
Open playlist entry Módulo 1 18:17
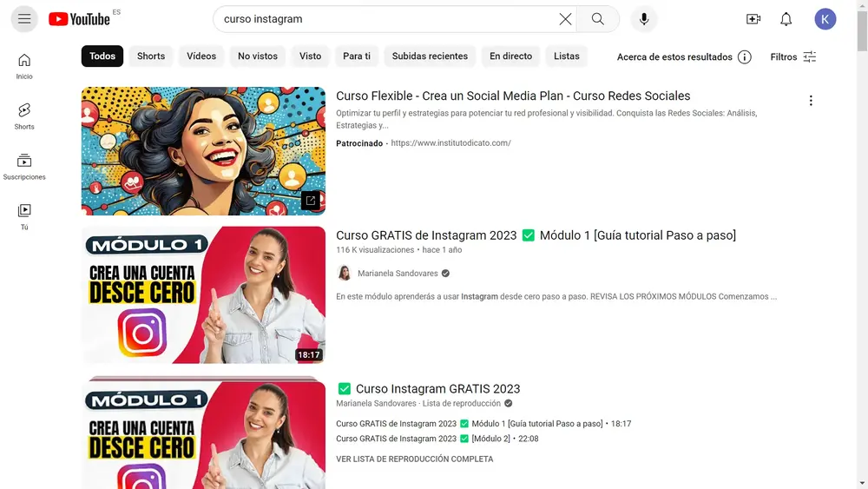click(x=483, y=424)
